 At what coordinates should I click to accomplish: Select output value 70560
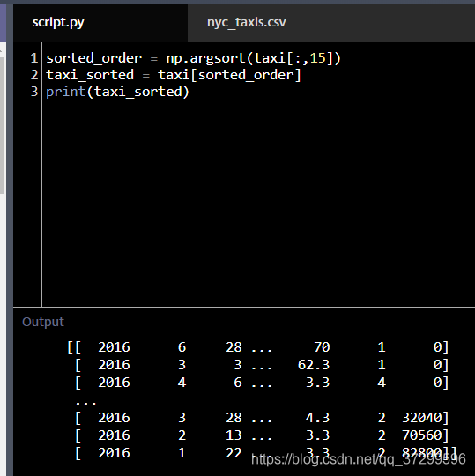click(422, 435)
